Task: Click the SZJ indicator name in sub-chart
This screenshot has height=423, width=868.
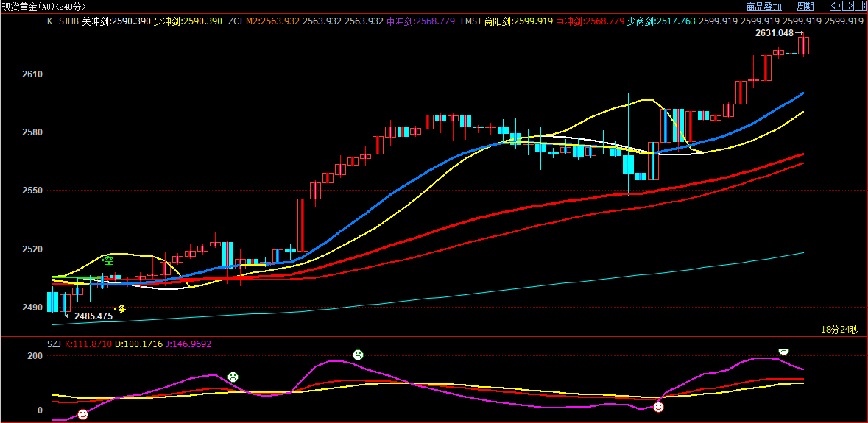Action: point(54,344)
